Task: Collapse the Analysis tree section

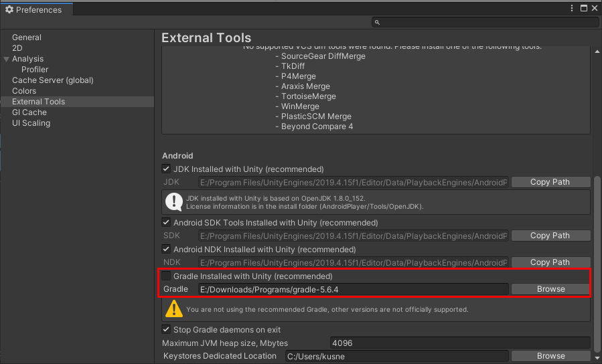Action: point(7,59)
